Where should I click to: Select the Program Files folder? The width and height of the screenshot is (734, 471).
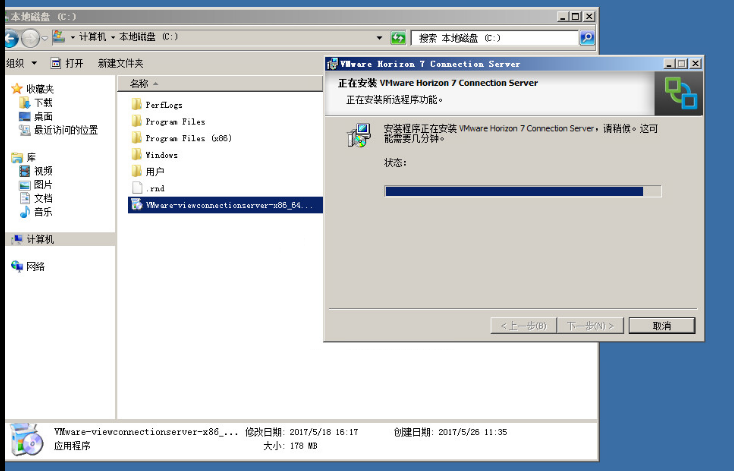click(x=175, y=122)
